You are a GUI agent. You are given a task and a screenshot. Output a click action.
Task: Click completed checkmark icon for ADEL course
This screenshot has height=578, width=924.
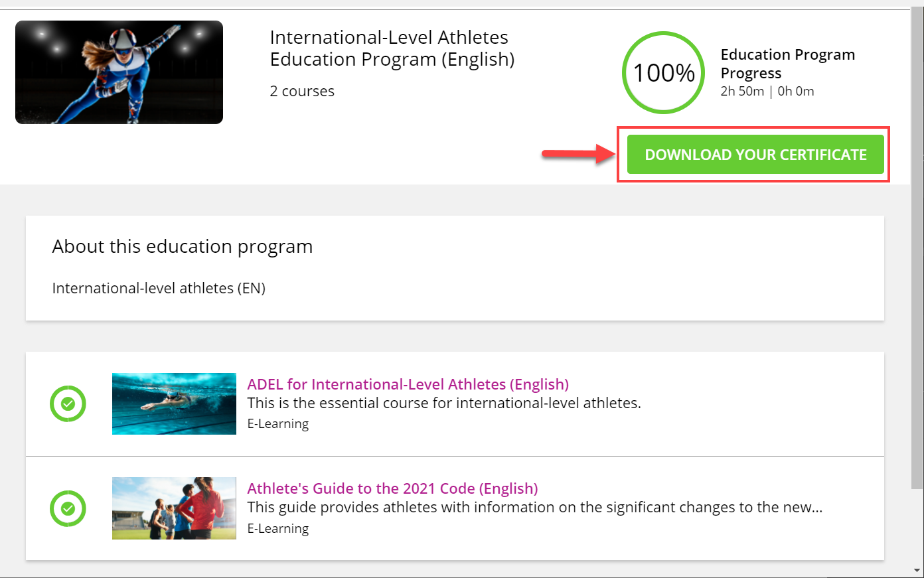click(68, 403)
